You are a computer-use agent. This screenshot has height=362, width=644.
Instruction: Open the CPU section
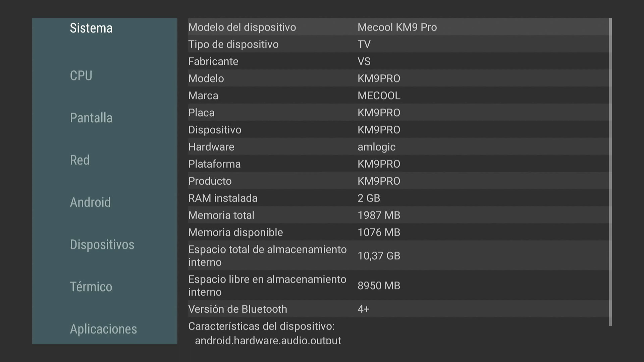(81, 76)
